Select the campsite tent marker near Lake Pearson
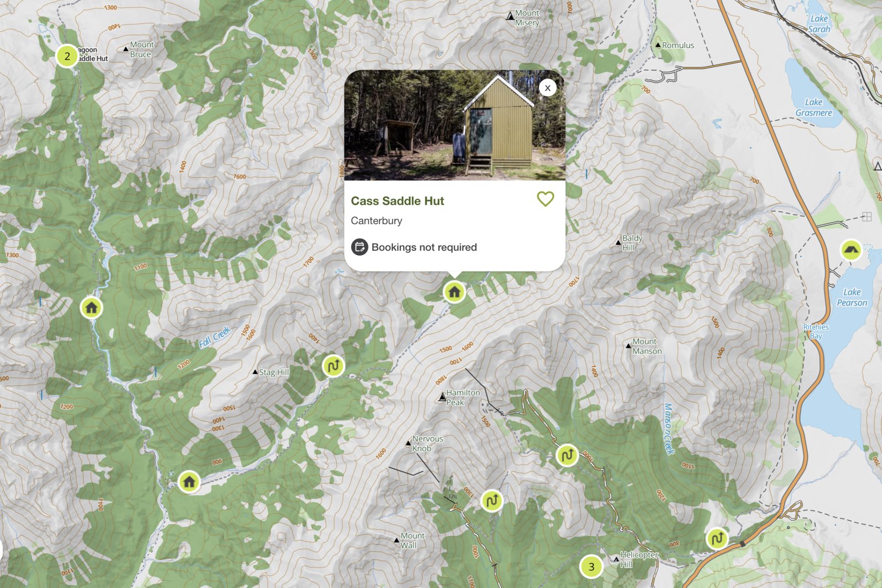The height and width of the screenshot is (588, 882). coord(851,250)
